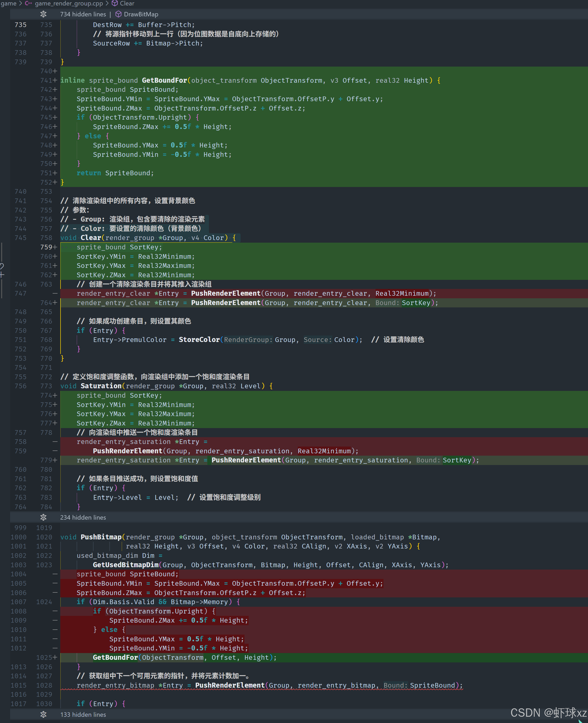This screenshot has height=723, width=588.
Task: Click the PushBitmap function name
Action: click(x=101, y=537)
